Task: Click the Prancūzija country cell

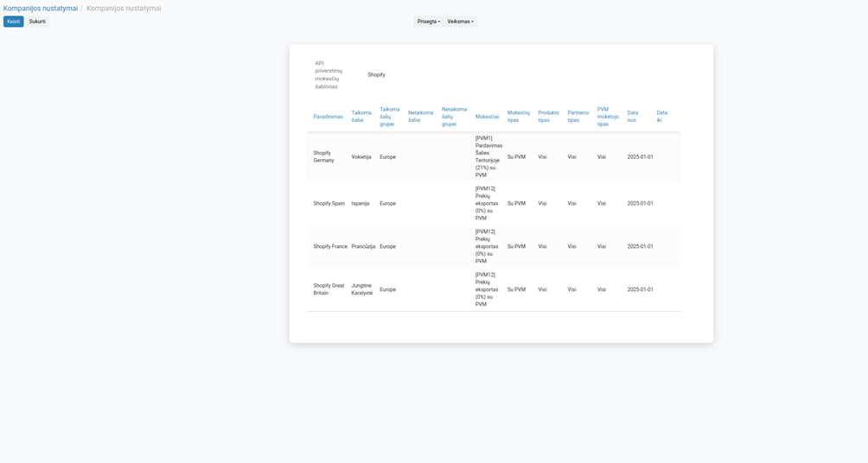Action: coord(364,247)
